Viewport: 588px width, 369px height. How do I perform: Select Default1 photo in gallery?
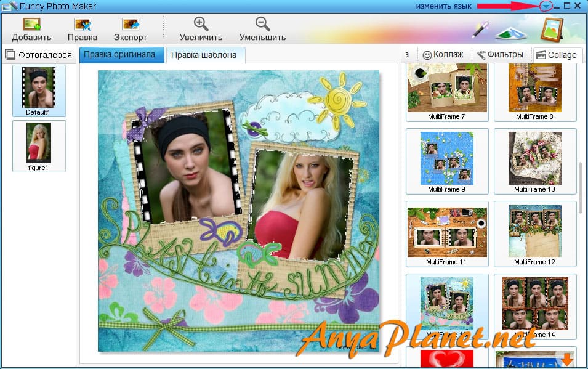coord(39,91)
